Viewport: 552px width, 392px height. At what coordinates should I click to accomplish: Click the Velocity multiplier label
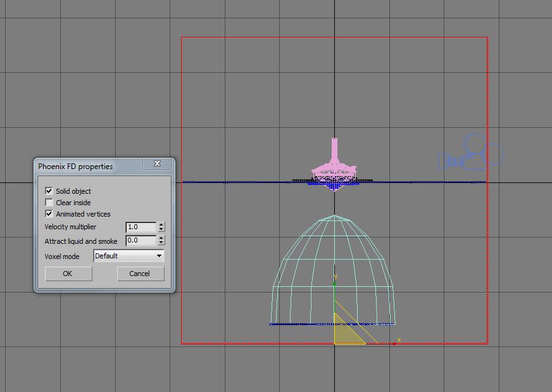(x=70, y=227)
